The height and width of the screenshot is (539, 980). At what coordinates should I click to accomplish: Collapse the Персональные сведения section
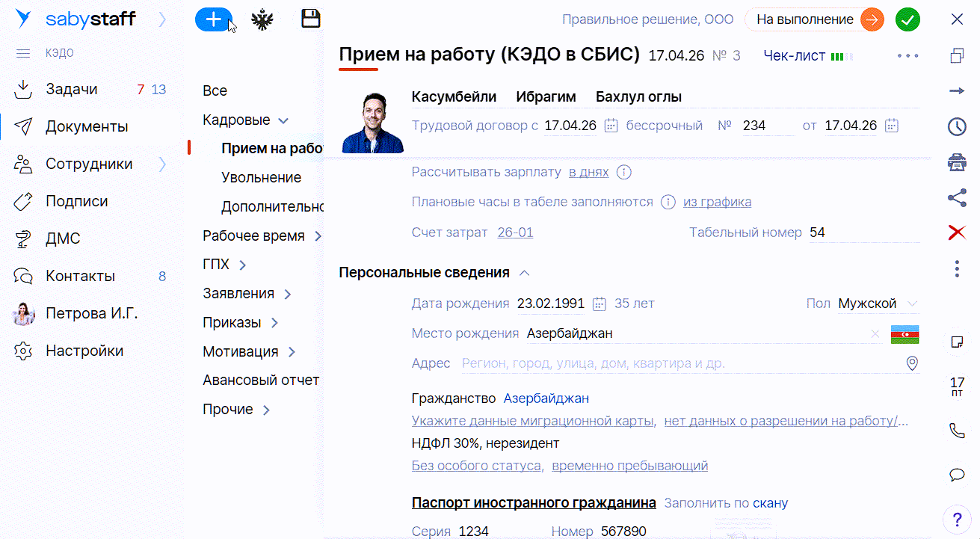[x=524, y=273]
